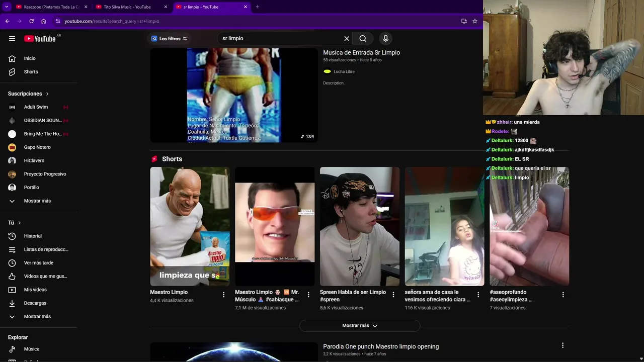
Task: Open options for Parodia One punch video
Action: pos(562,345)
